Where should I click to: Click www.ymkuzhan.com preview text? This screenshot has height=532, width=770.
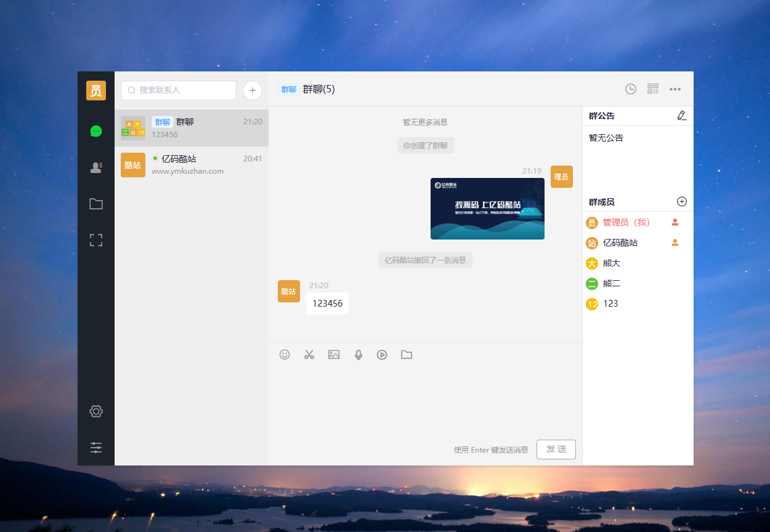187,171
